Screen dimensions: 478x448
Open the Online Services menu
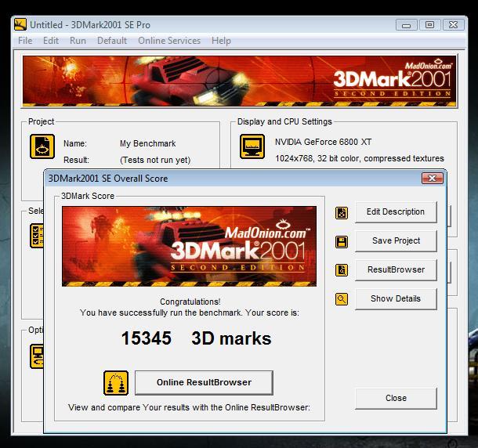[169, 41]
